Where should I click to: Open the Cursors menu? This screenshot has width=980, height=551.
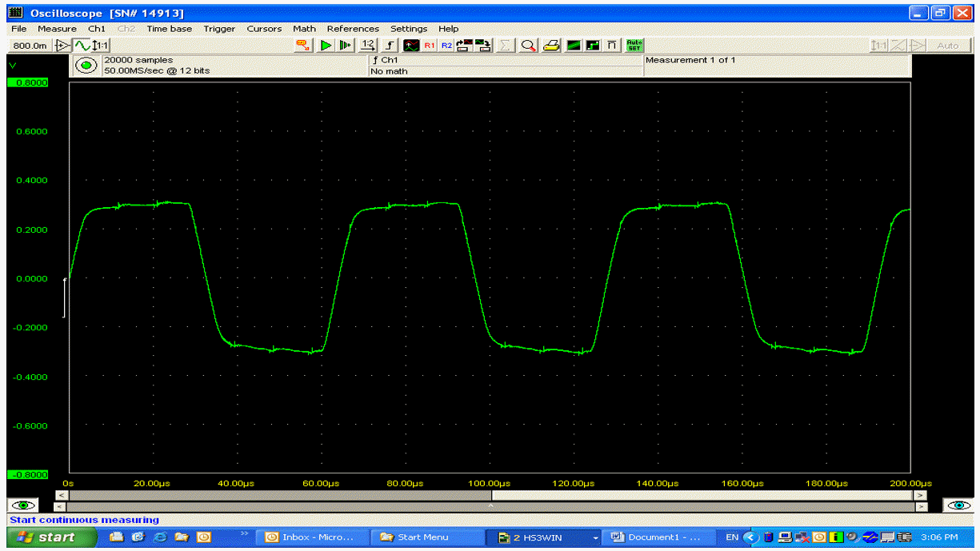coord(264,29)
